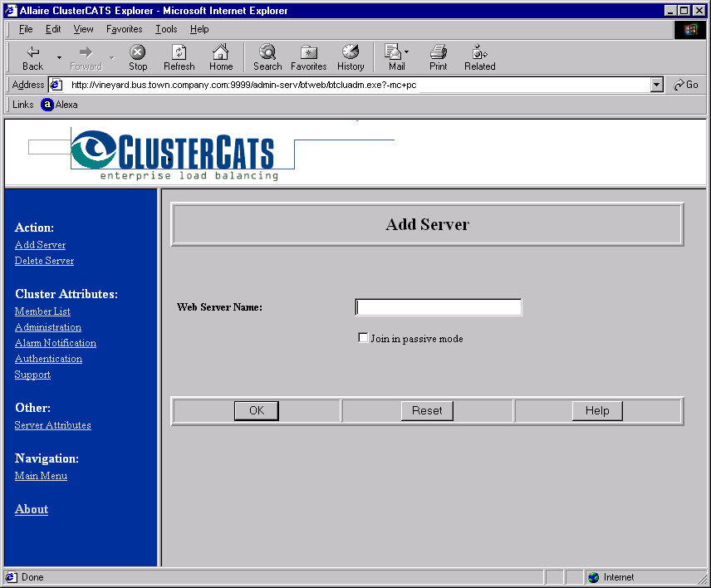This screenshot has width=711, height=588.
Task: Open the Favorites menu in menu bar
Action: tap(125, 29)
